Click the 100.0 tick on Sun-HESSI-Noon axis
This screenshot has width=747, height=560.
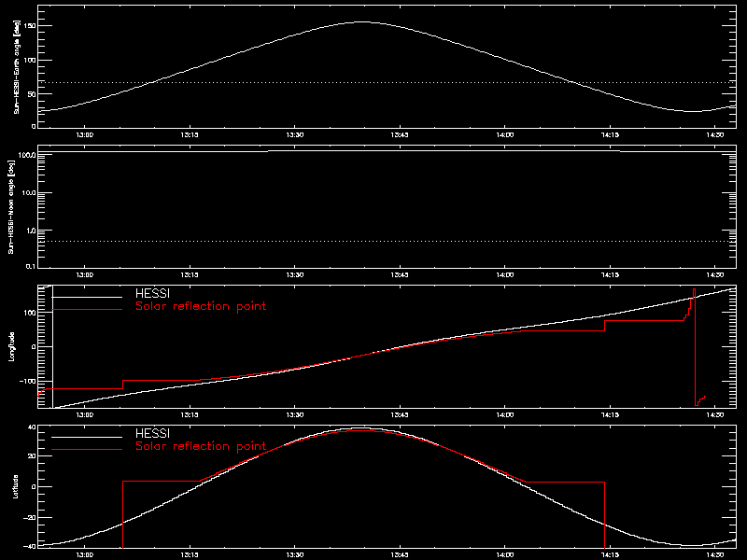[27, 155]
